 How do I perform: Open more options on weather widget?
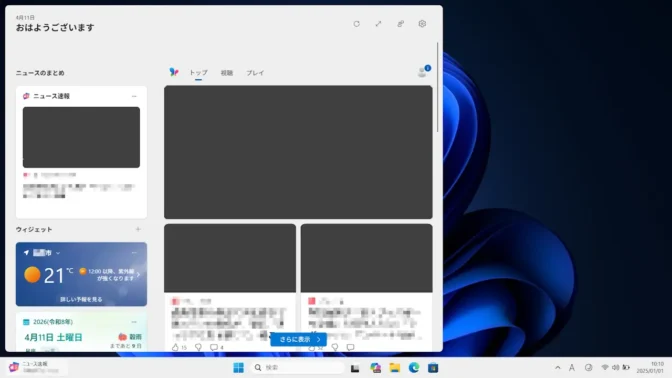[134, 253]
